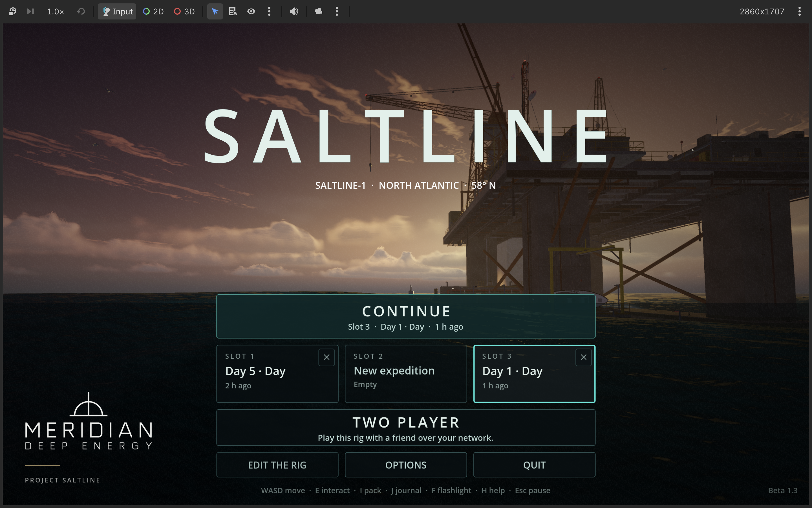This screenshot has height=508, width=812.
Task: Select the Slot 3 save card
Action: [535, 374]
